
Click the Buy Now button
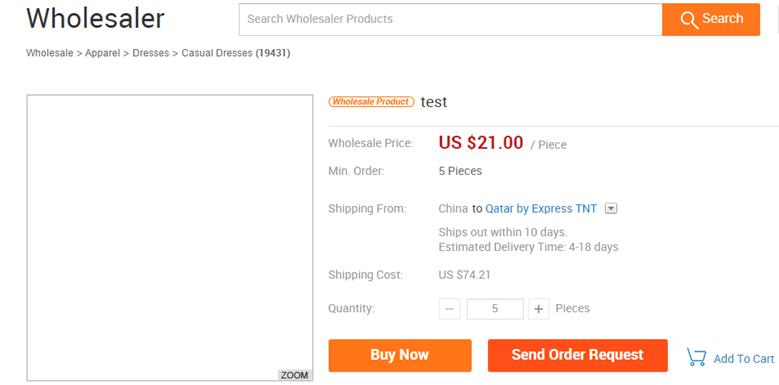point(400,355)
